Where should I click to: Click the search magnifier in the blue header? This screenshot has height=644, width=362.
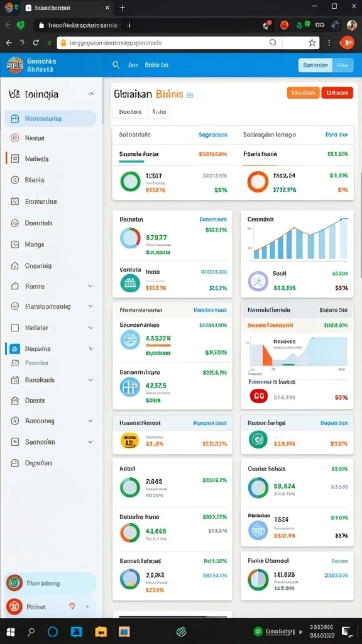tap(116, 65)
